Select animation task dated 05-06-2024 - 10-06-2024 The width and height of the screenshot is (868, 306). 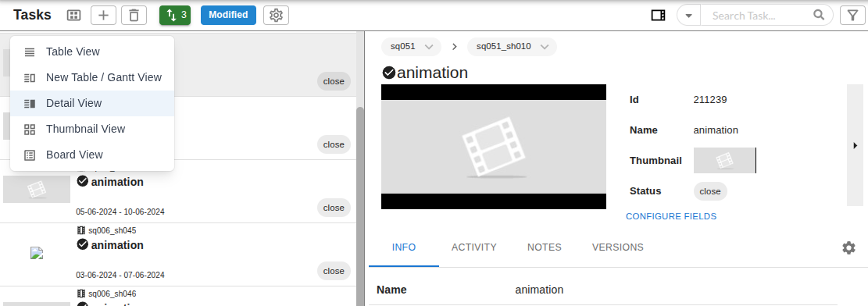(x=177, y=191)
